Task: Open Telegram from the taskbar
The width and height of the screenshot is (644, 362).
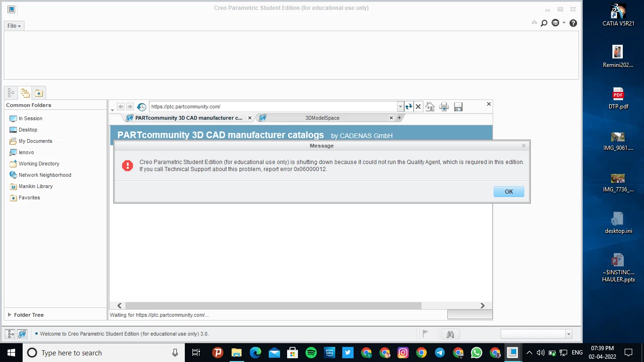Action: coord(440,353)
